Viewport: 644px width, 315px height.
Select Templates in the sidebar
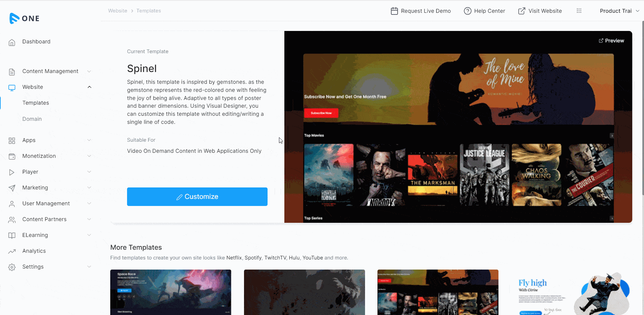pyautogui.click(x=36, y=103)
